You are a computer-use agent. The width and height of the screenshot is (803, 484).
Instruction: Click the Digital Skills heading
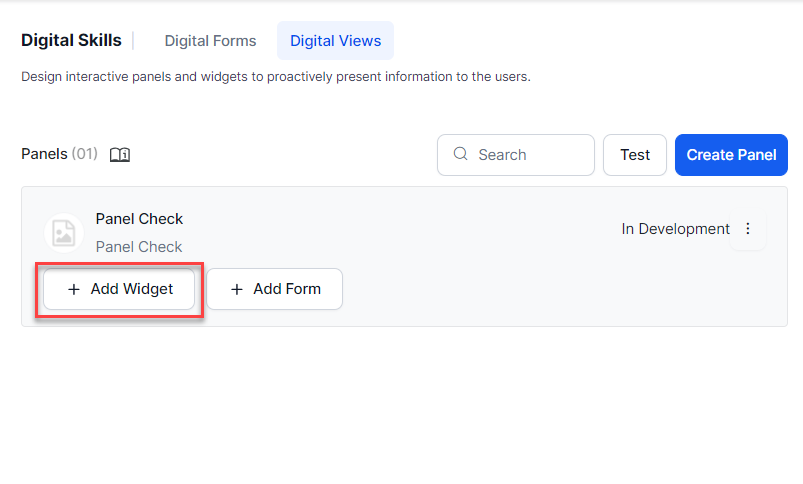(71, 41)
